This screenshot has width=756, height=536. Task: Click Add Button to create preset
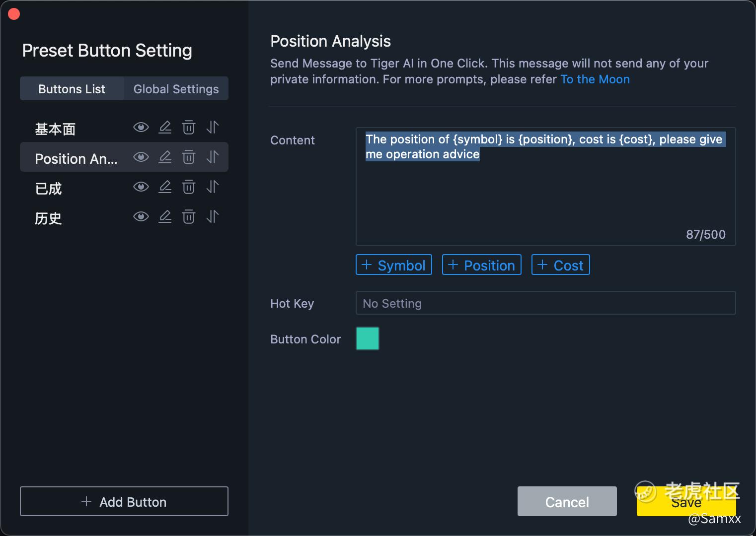click(x=124, y=502)
